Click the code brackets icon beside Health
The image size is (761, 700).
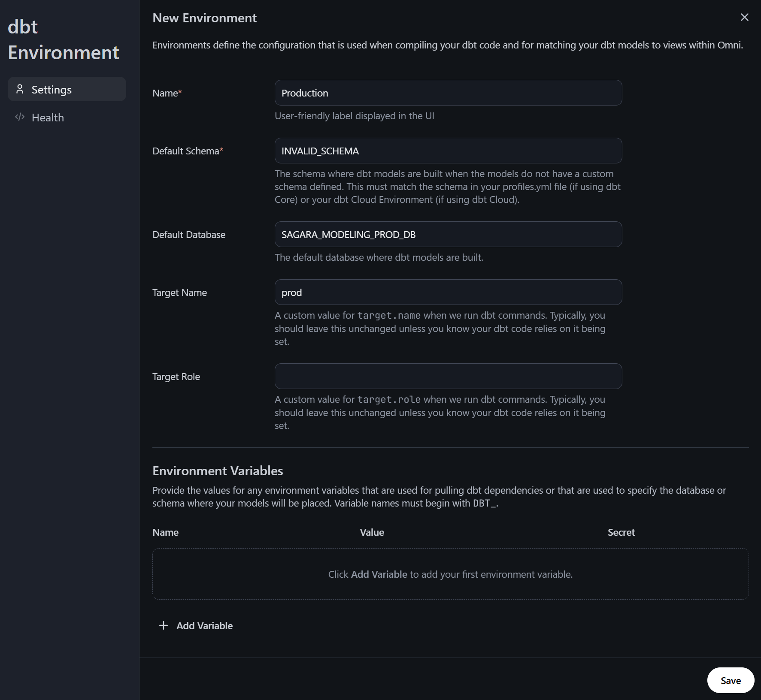point(20,117)
